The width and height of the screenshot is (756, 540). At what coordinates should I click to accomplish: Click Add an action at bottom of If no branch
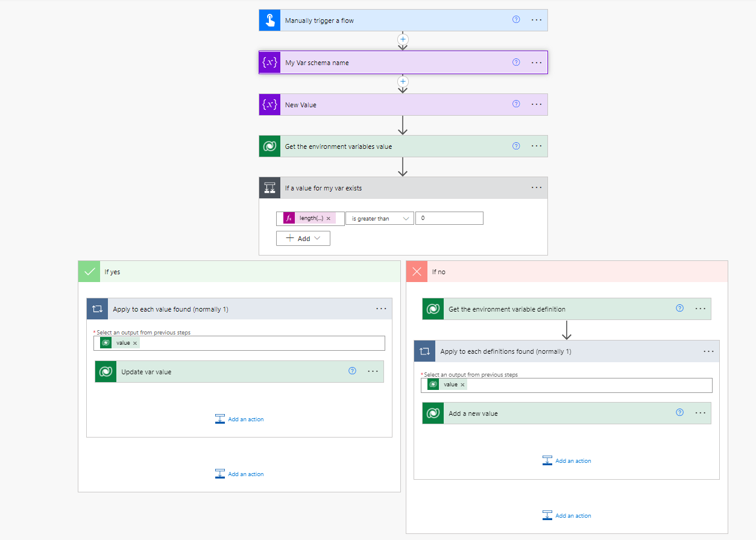click(x=567, y=515)
